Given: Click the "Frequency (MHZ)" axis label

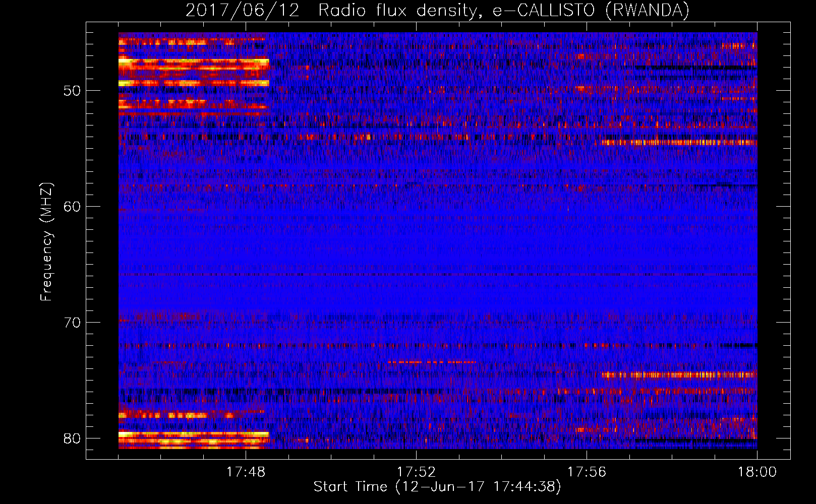Looking at the screenshot, I should pyautogui.click(x=46, y=242).
